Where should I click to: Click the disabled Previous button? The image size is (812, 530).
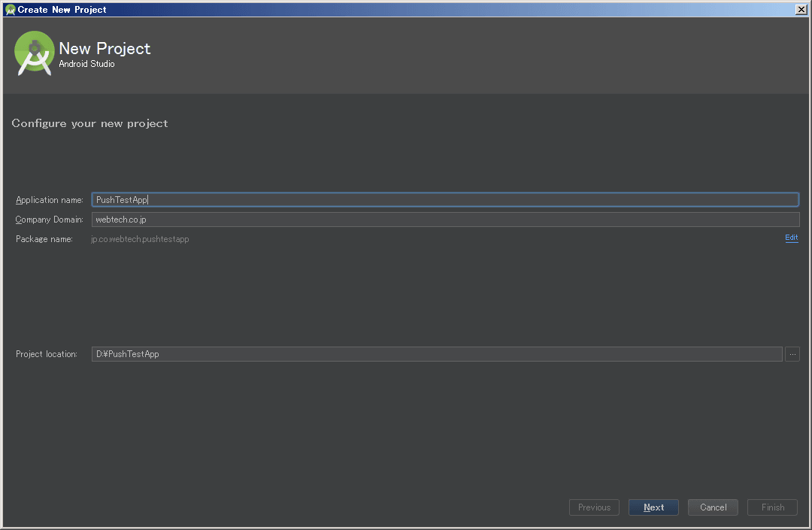[594, 507]
